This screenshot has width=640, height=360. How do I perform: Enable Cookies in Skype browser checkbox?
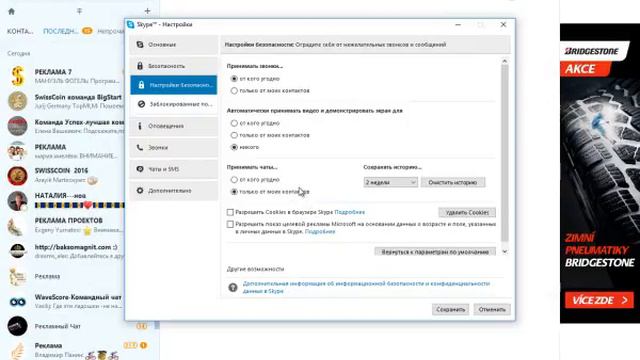(x=230, y=212)
